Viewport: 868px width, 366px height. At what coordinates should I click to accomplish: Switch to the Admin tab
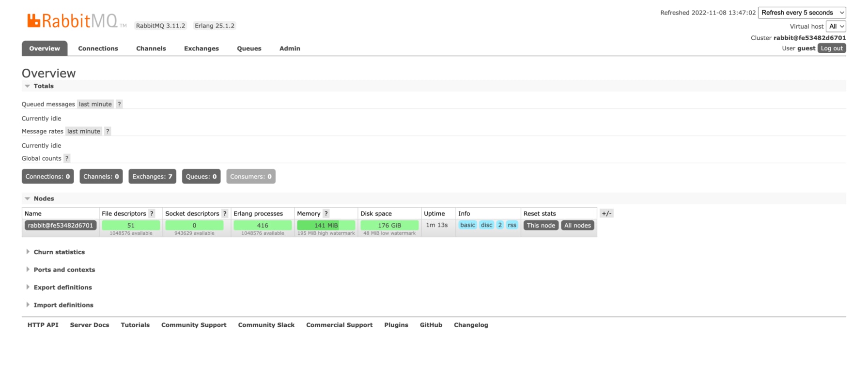point(290,48)
